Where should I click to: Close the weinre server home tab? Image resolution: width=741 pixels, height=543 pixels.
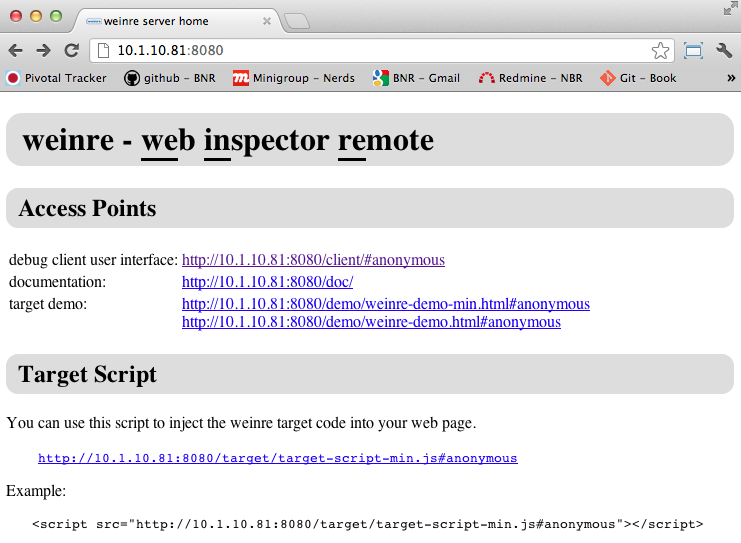click(267, 21)
